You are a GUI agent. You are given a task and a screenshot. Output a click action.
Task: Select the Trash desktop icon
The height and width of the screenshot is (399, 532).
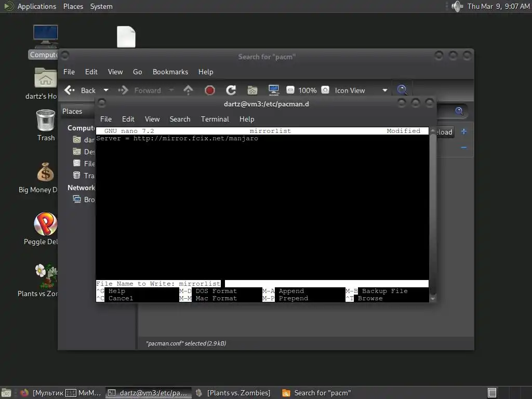pyautogui.click(x=46, y=125)
